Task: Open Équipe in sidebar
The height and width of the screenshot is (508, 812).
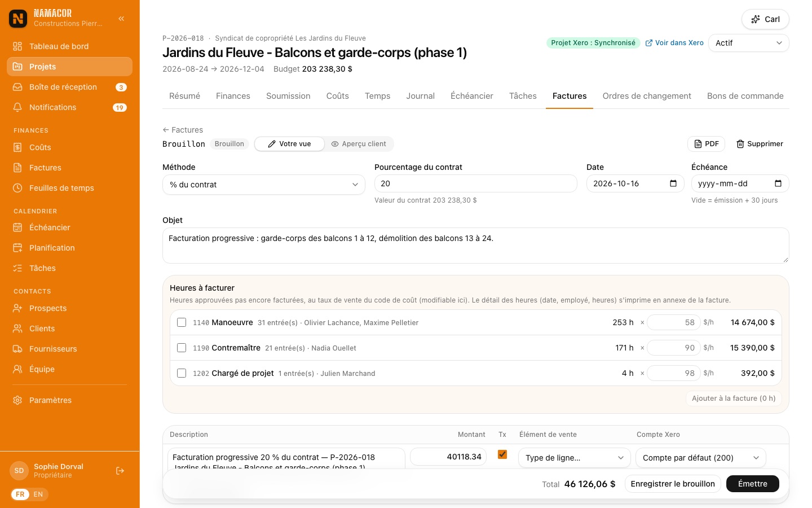Action: (69, 369)
